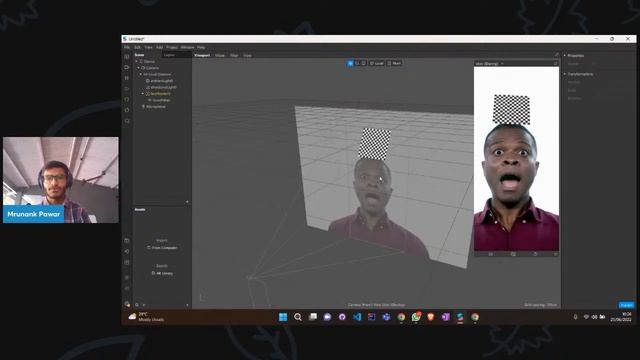Click the leftmost icon under the simulator preview

point(491,254)
